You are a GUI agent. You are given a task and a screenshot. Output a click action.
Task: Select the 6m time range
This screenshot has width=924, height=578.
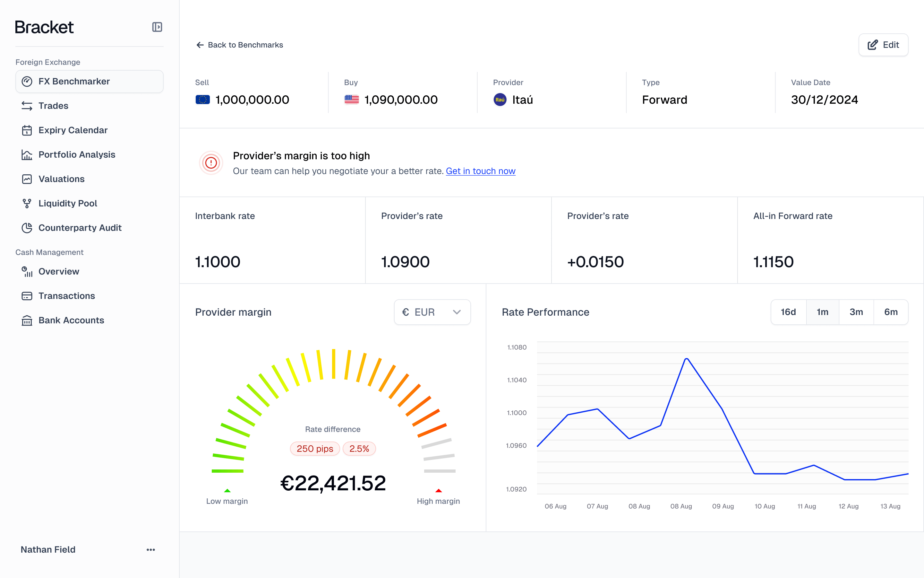(891, 312)
